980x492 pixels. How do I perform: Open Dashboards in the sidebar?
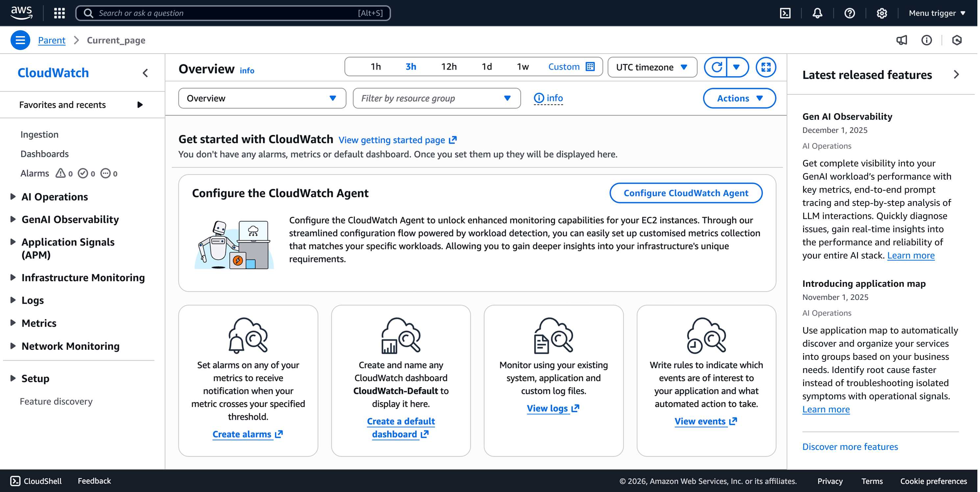[x=44, y=154]
